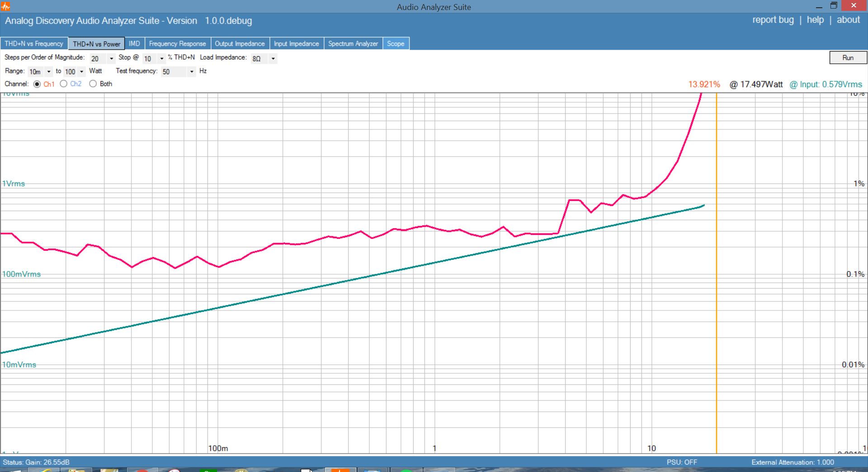Image resolution: width=868 pixels, height=472 pixels.
Task: Expand the Load Impedance 8Ω dropdown
Action: click(273, 58)
